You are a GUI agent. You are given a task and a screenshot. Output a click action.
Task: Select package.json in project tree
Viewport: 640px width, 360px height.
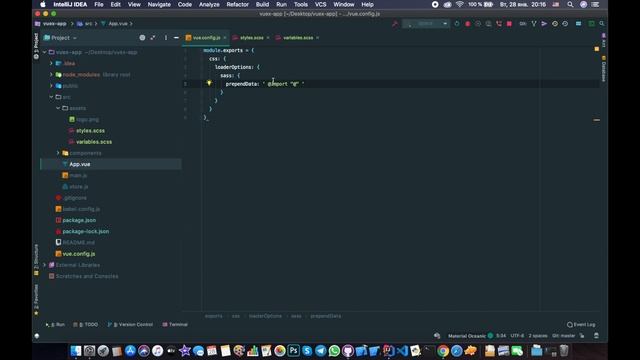click(79, 220)
